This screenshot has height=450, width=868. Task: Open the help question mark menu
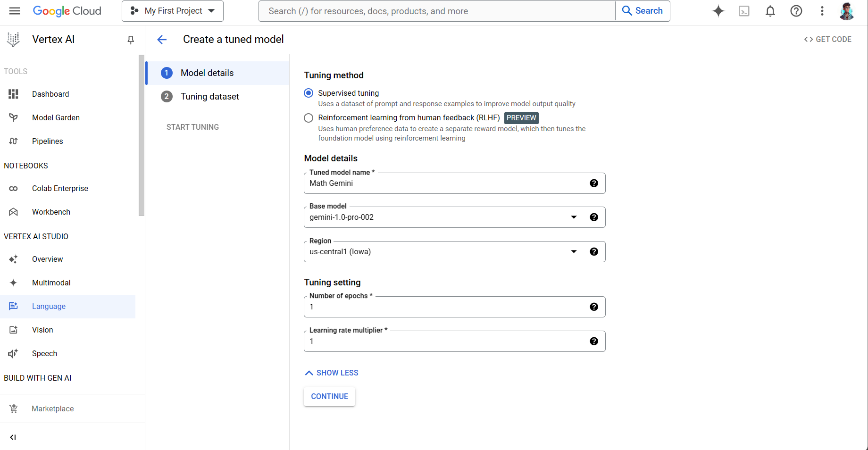(796, 11)
